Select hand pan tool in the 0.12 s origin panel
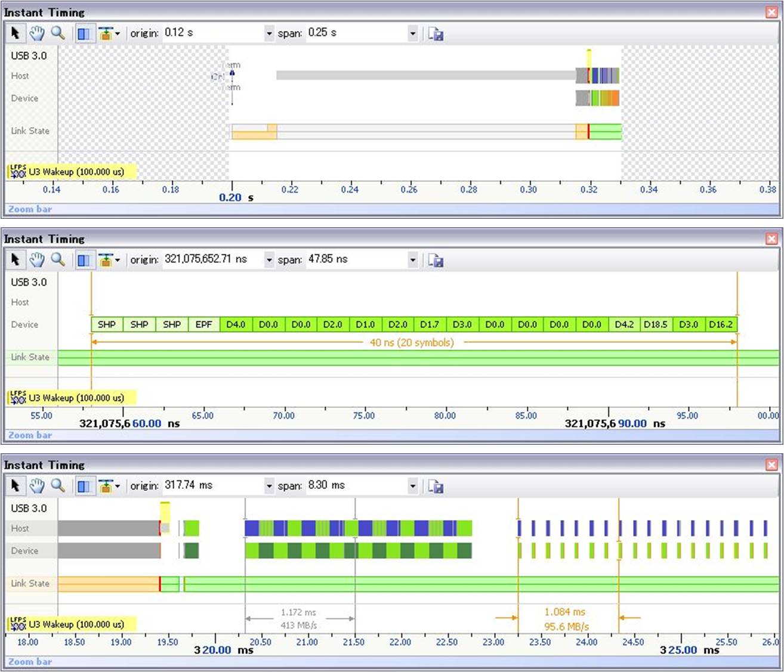Screen dimensions: 784x672 point(37,33)
